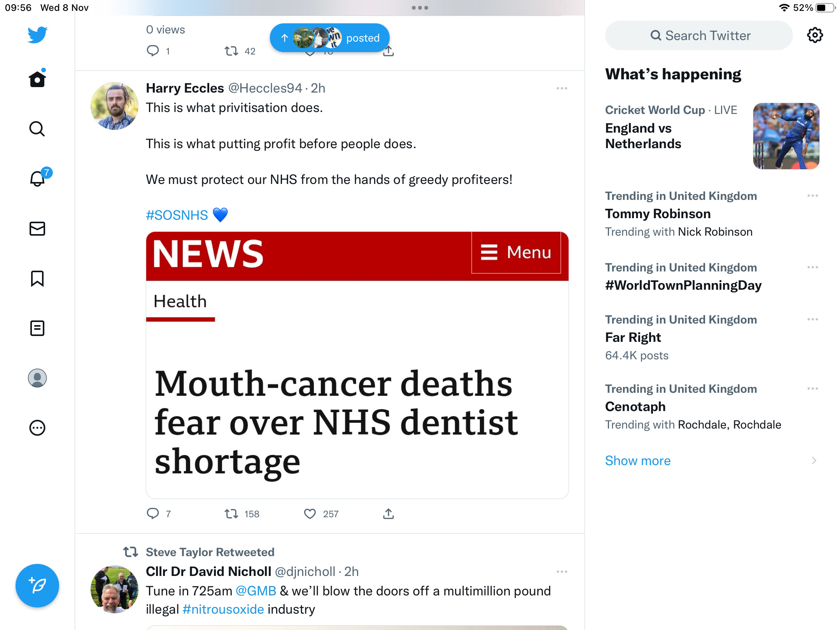Open England vs Netherlands live event
The width and height of the screenshot is (840, 630).
(643, 136)
